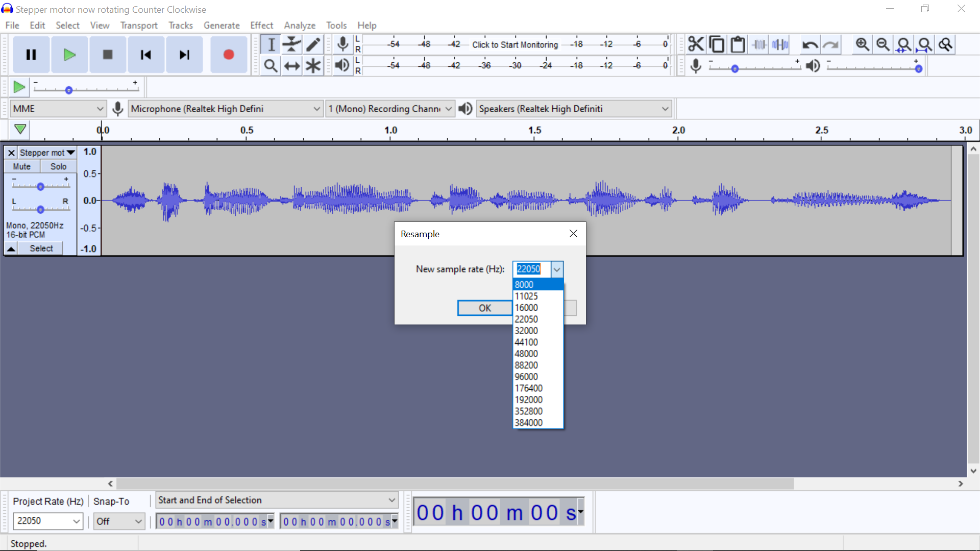Select 44100 Hz sample rate option

[x=527, y=342]
